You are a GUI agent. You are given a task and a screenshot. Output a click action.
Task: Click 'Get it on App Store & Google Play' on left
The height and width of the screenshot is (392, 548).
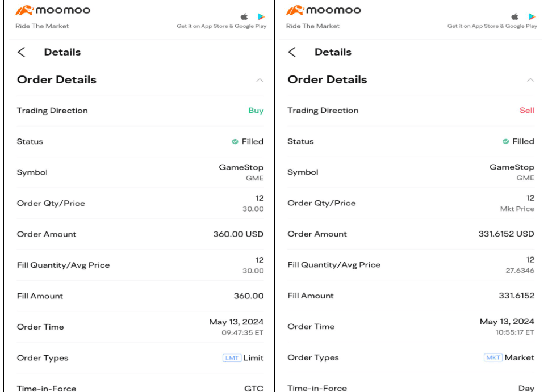pyautogui.click(x=221, y=26)
